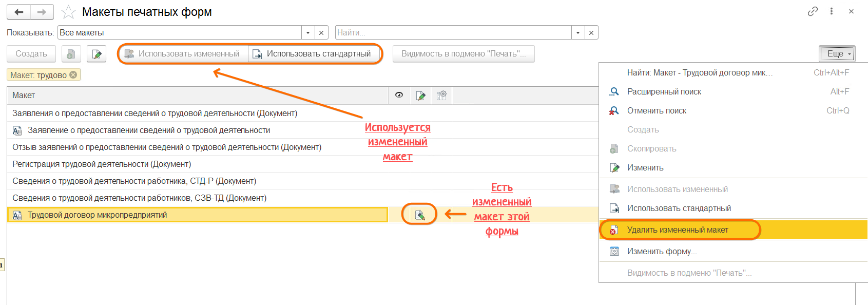This screenshot has height=305, width=868.
Task: Click the back navigation arrow
Action: (x=19, y=12)
